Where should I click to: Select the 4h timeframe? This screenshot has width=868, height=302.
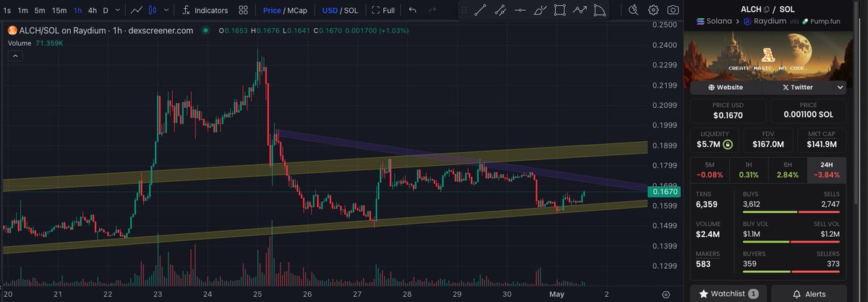(x=93, y=10)
